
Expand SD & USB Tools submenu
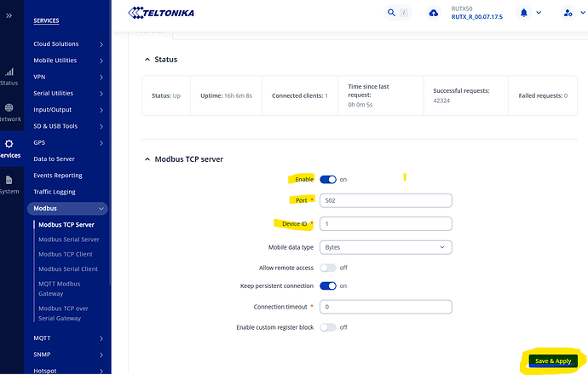[x=68, y=126]
